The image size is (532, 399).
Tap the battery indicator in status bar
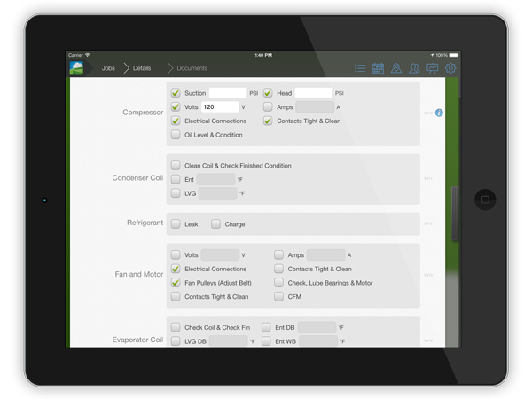coord(454,55)
